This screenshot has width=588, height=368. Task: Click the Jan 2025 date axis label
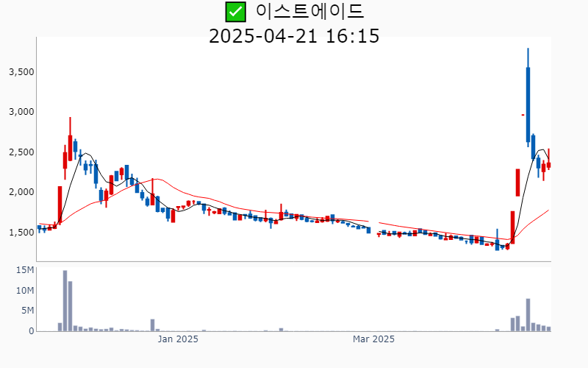(178, 339)
